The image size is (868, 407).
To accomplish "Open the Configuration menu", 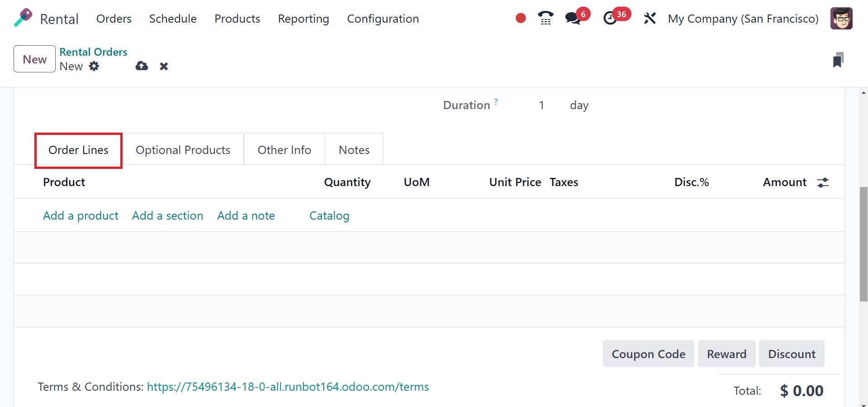I will click(383, 19).
